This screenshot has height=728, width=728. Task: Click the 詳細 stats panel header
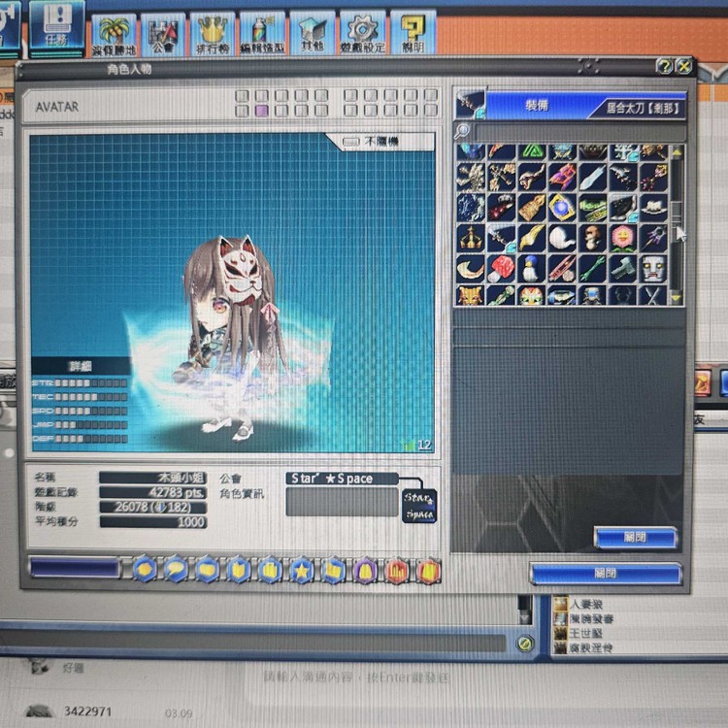coord(81,366)
